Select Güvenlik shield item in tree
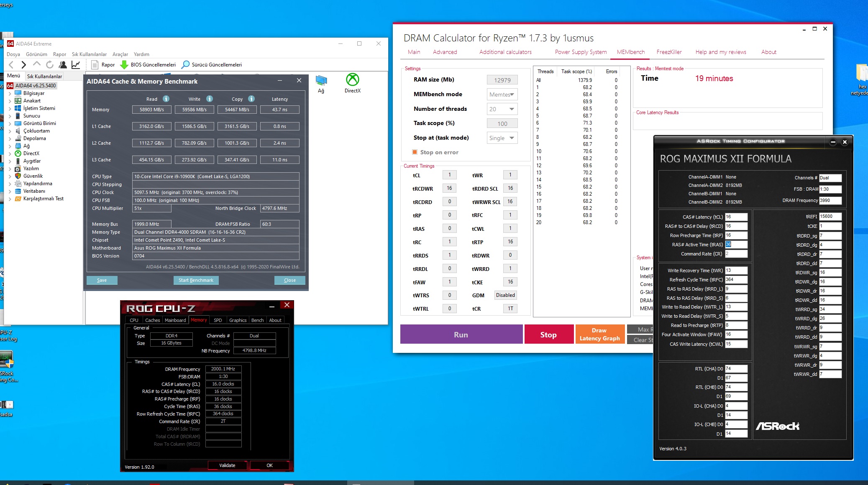 click(x=33, y=176)
